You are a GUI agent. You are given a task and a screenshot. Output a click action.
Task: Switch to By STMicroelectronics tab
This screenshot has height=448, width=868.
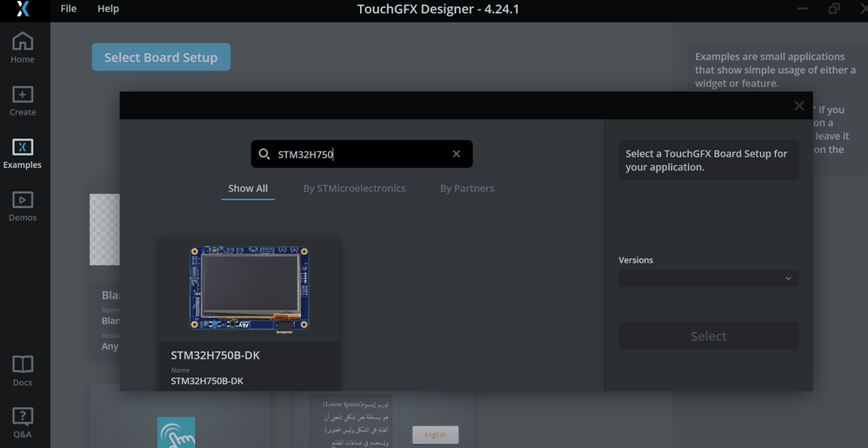tap(354, 188)
